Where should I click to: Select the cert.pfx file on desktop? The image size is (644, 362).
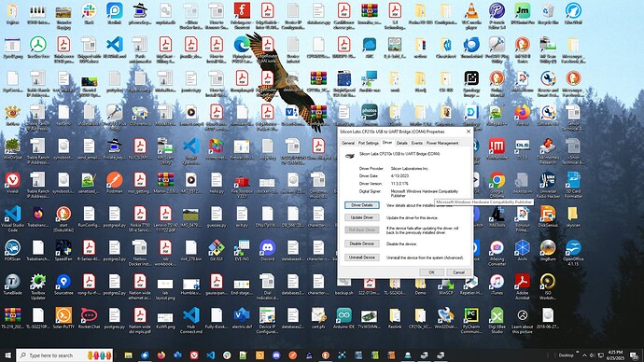click(x=318, y=318)
